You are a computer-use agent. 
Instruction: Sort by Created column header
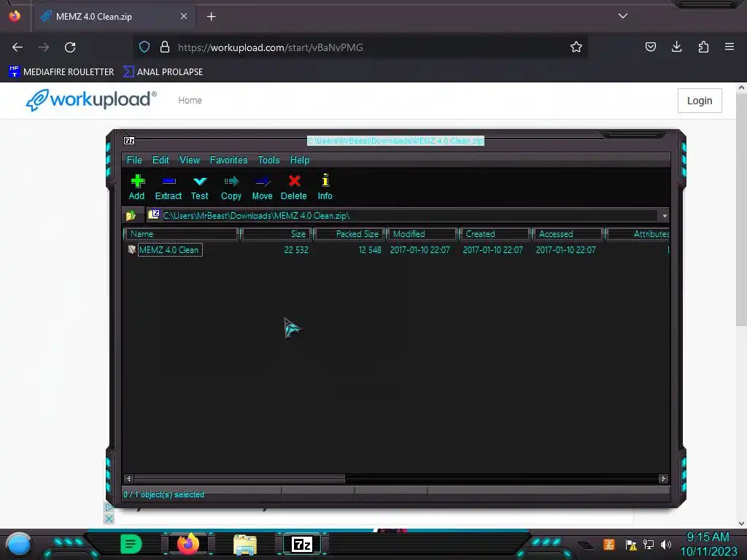[495, 234]
